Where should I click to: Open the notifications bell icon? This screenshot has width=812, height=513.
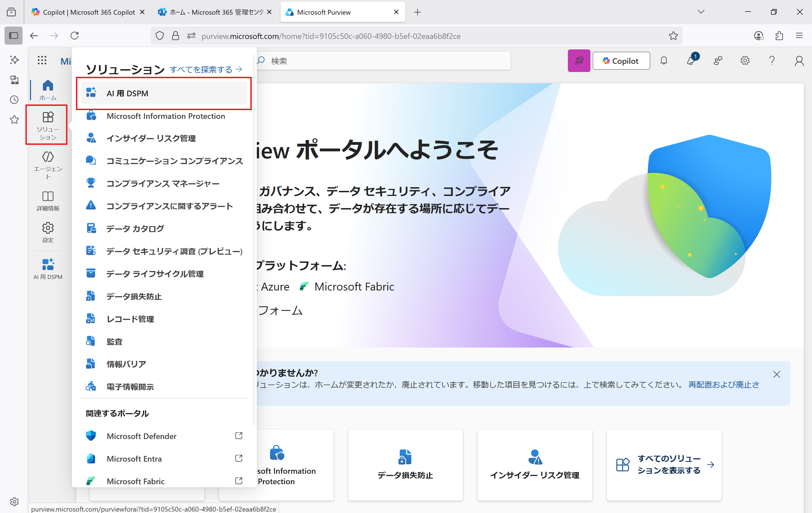[x=664, y=61]
